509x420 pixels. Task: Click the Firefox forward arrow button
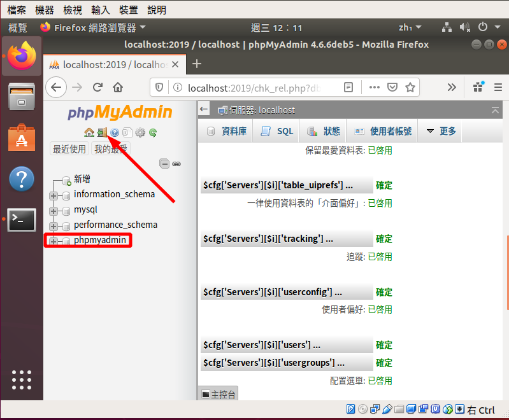point(77,87)
